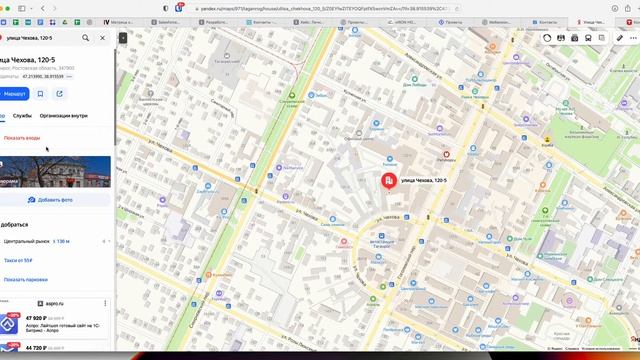Click the yellow Burger place marker
This screenshot has height=360, width=640.
[547, 140]
